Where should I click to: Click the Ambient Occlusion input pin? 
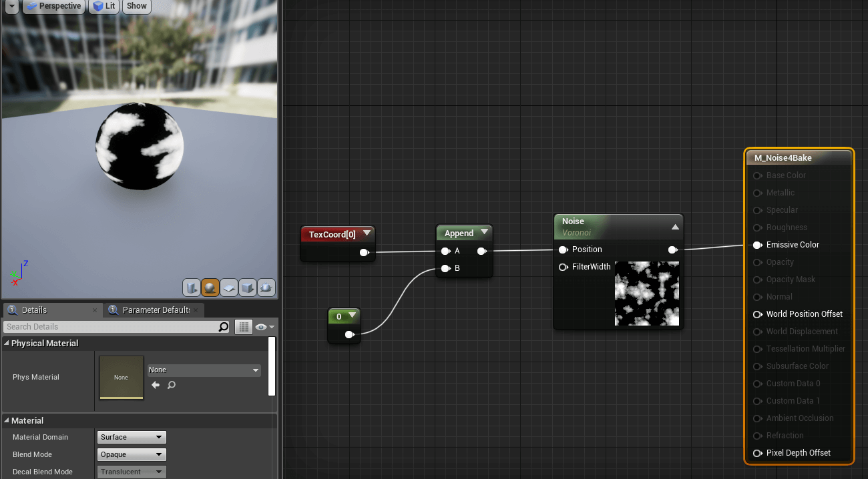758,418
